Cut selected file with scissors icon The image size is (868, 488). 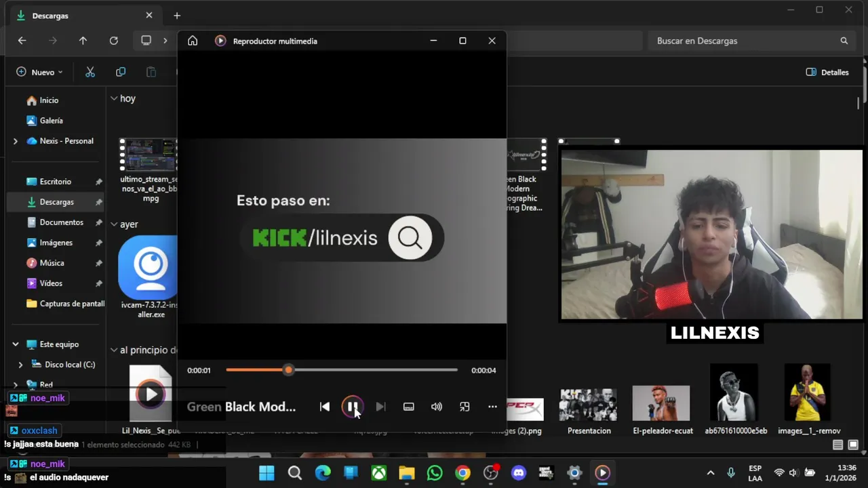tap(90, 72)
